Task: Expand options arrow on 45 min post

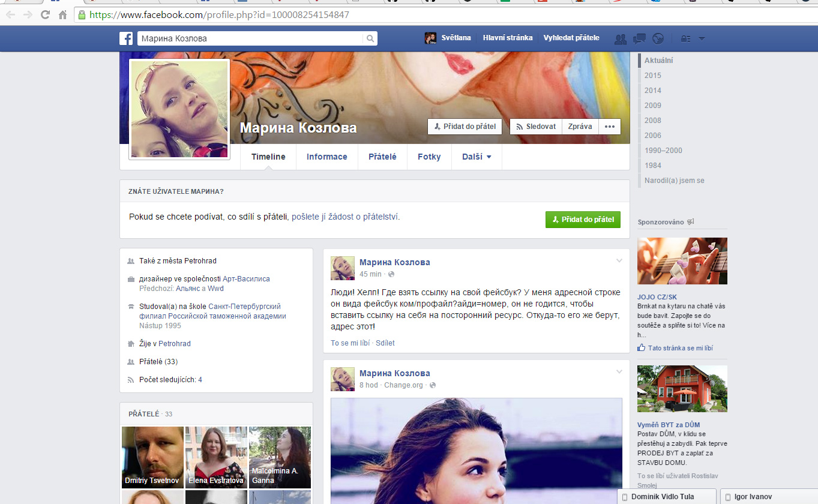Action: coord(619,260)
